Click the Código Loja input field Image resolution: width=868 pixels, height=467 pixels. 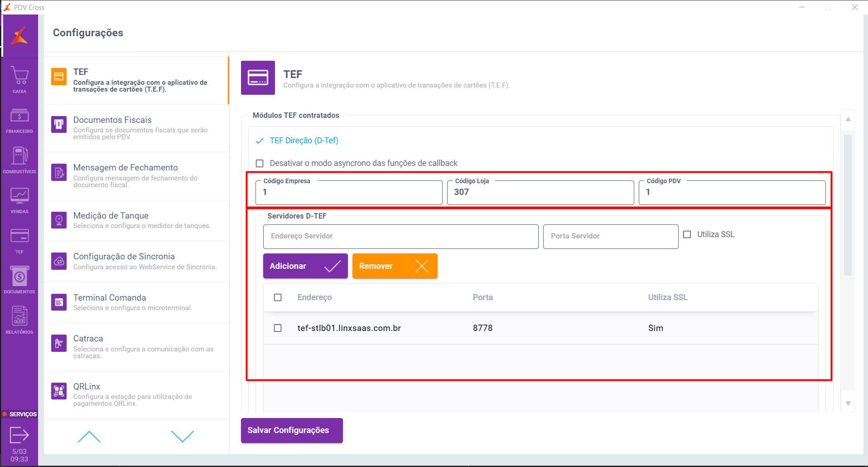click(x=540, y=192)
